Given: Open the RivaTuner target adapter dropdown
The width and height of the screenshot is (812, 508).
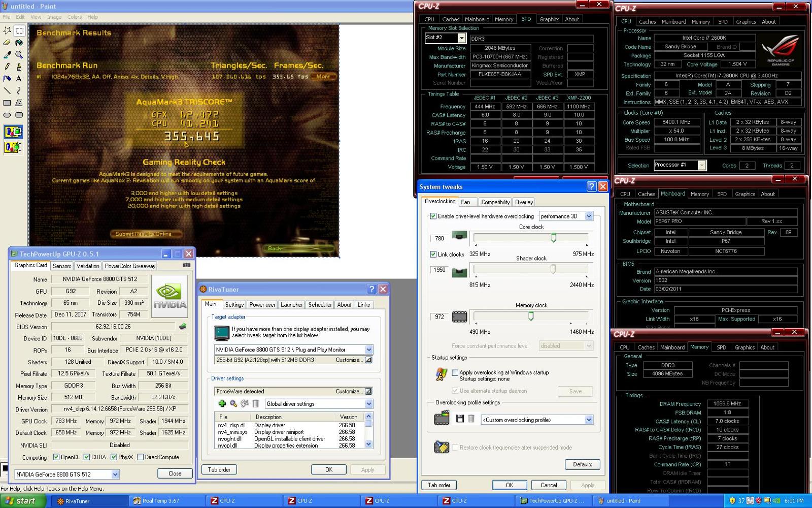Looking at the screenshot, I should coord(369,350).
